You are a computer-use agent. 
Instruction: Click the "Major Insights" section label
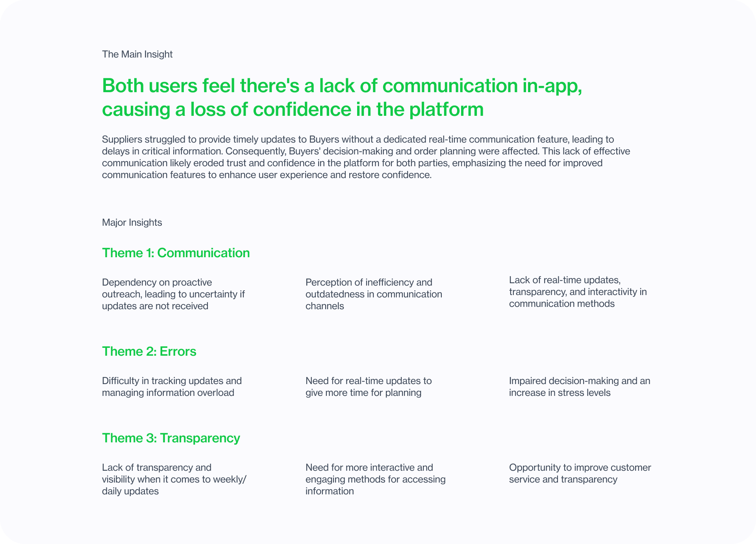pyautogui.click(x=132, y=223)
